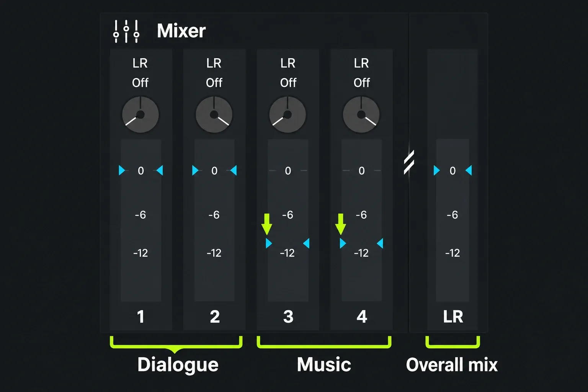The image size is (588, 392).
Task: Select channel strip number 3
Action: tap(288, 317)
